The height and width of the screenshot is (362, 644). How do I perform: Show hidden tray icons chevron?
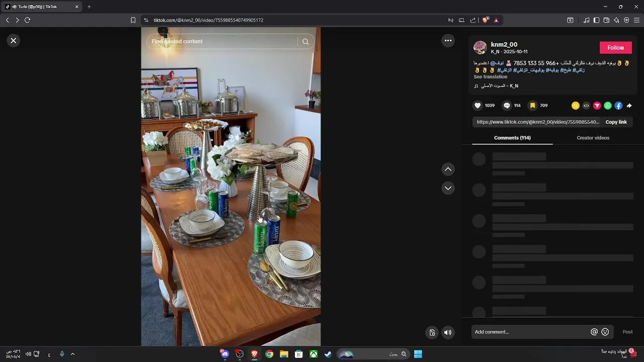point(72,354)
